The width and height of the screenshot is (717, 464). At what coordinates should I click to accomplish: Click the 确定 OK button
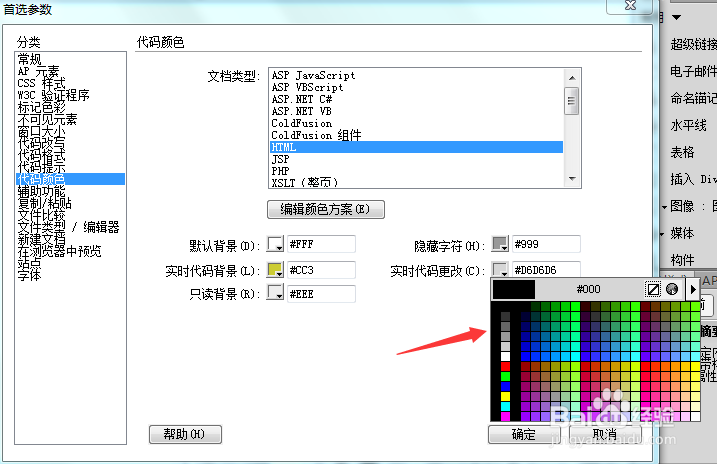pyautogui.click(x=524, y=434)
